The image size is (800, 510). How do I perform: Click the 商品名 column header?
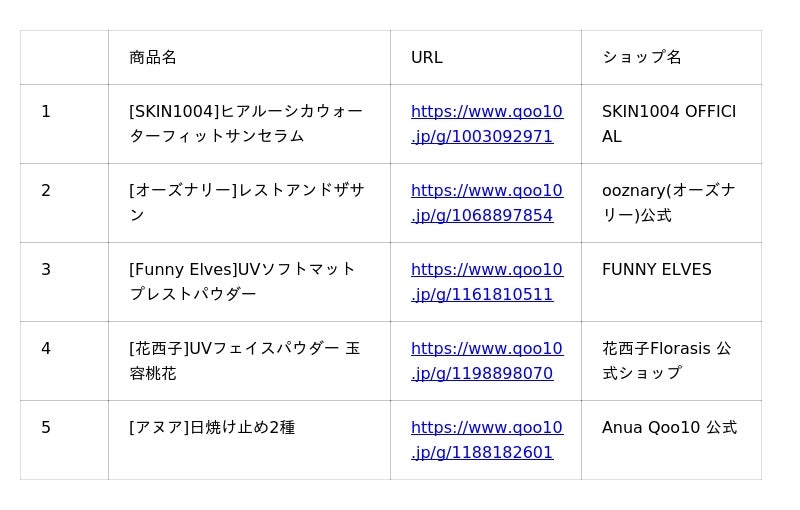pos(249,57)
